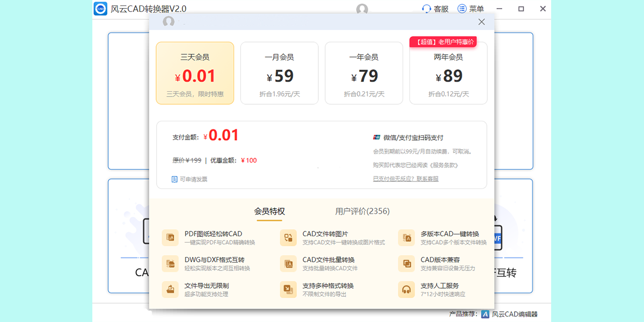
Task: Click the 文件导出无限制 feature icon
Action: tap(170, 289)
